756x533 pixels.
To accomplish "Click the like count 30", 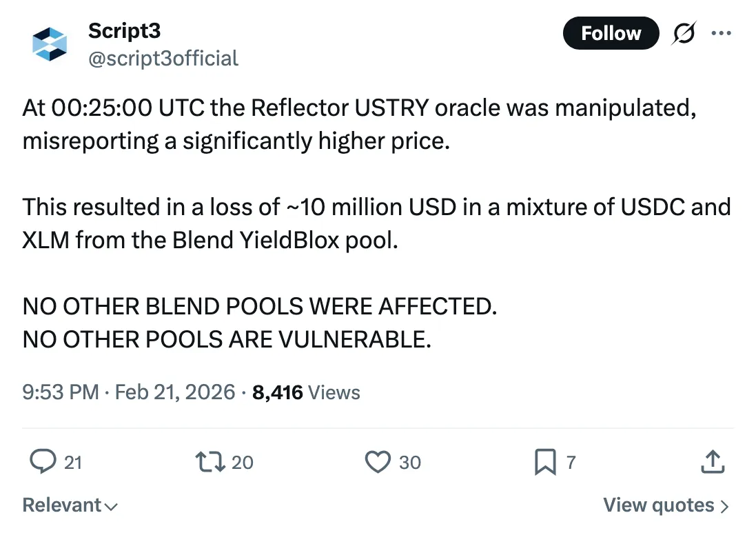I will tap(409, 462).
